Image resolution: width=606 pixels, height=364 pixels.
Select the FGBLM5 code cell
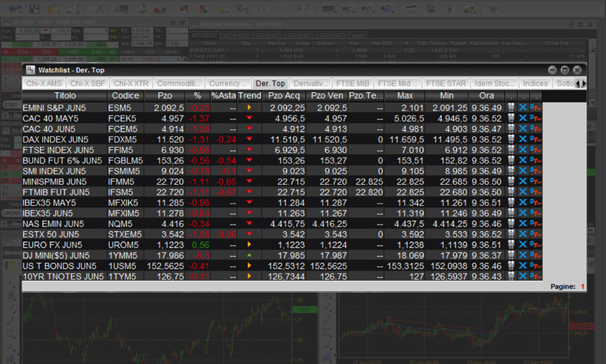[x=126, y=161]
